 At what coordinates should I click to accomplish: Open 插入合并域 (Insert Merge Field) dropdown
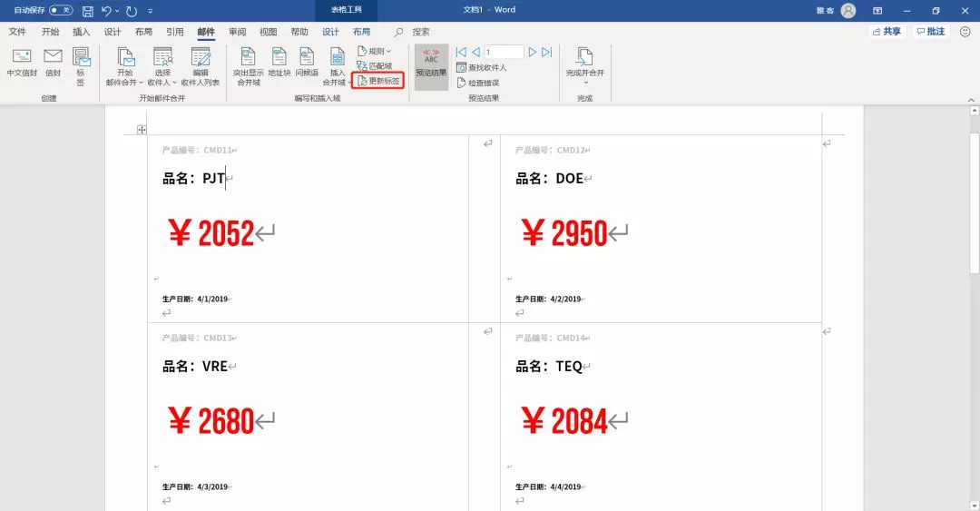[x=337, y=66]
